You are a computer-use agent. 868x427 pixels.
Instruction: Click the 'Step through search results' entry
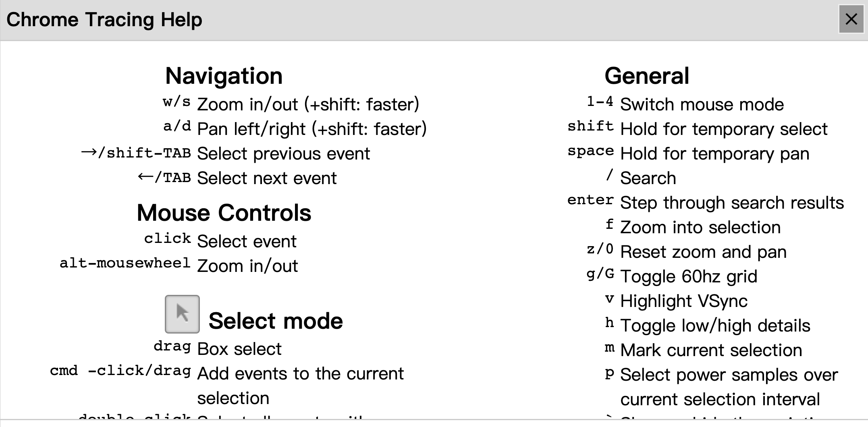coord(732,203)
